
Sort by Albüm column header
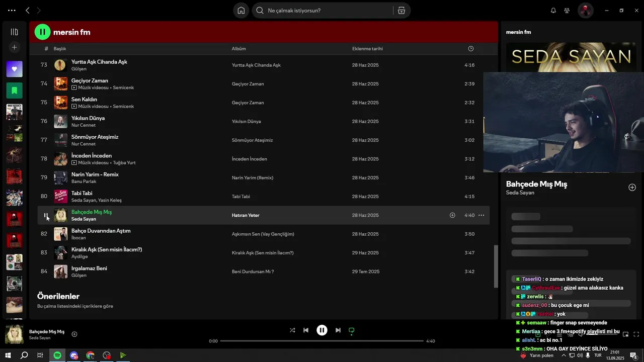point(238,49)
